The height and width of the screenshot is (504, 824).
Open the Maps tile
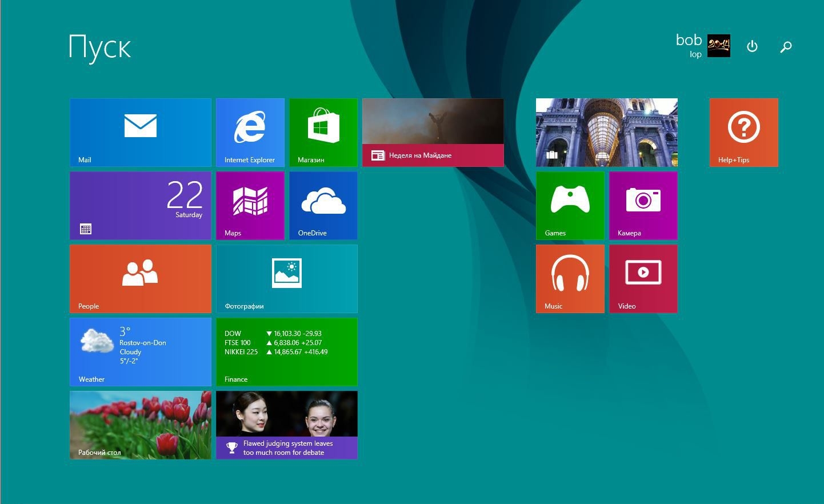point(250,205)
